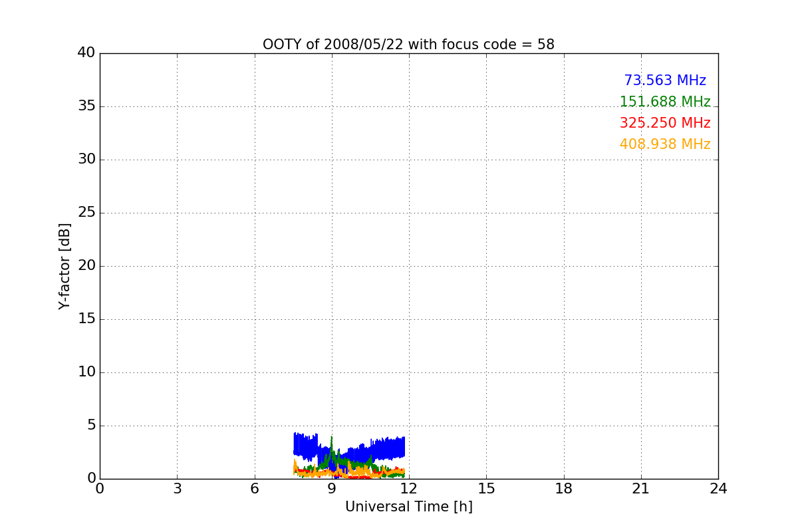
Task: Select the 151.688 MHz legend label
Action: [x=665, y=102]
